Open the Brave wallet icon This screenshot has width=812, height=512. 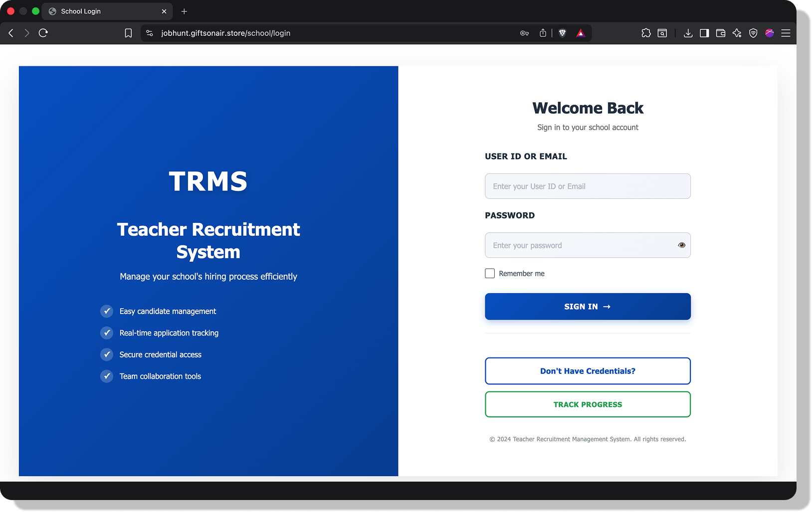click(721, 33)
